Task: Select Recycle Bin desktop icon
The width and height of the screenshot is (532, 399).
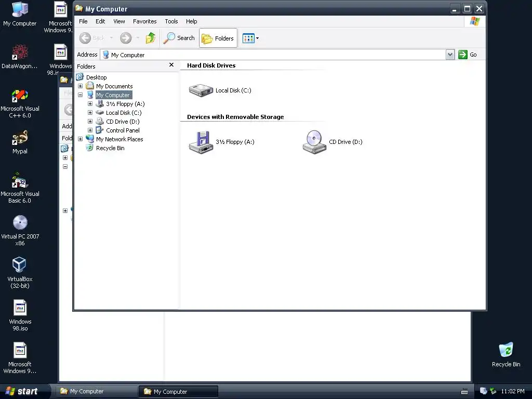Action: 506,355
